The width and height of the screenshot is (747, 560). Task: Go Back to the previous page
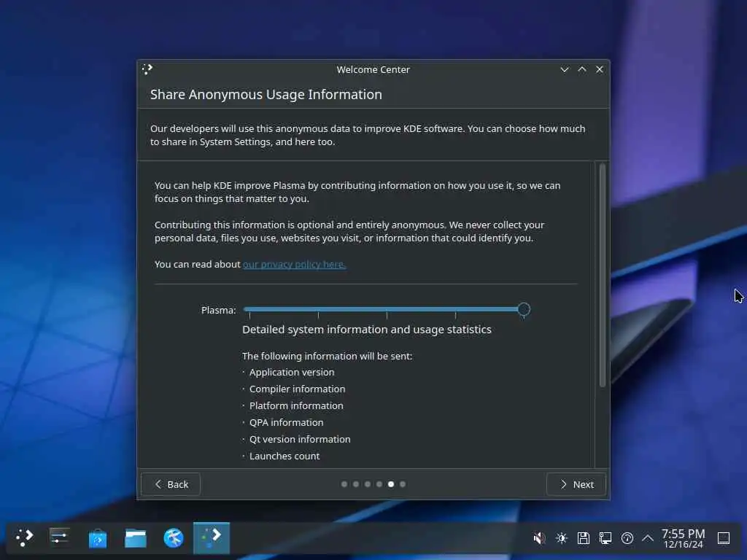[x=171, y=484]
